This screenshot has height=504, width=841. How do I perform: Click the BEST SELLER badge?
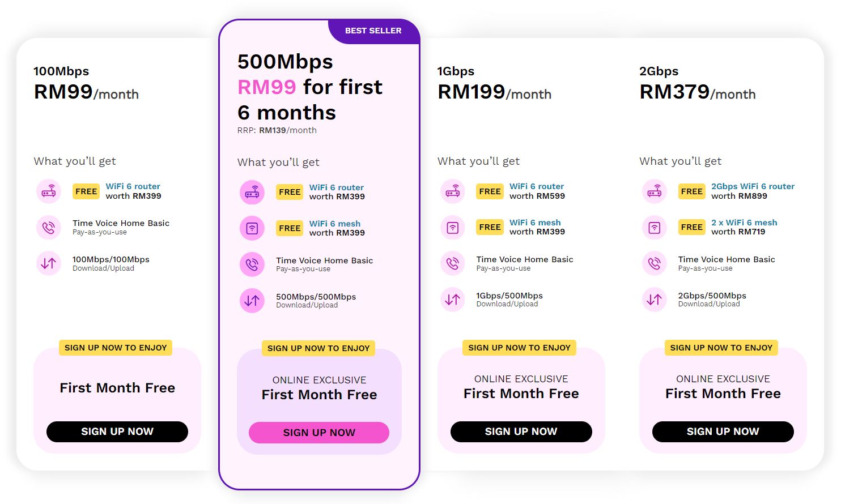pyautogui.click(x=374, y=31)
